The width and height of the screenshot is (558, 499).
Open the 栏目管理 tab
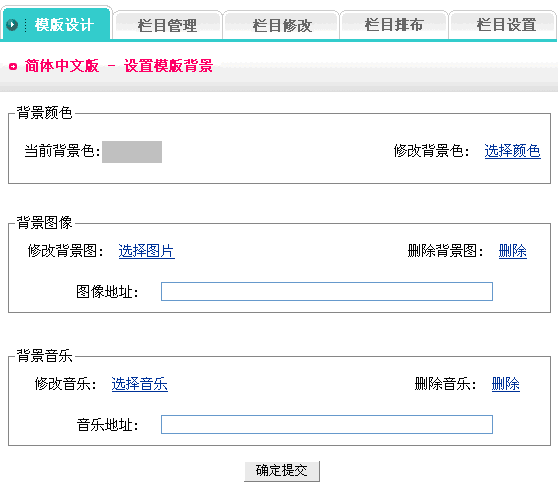(x=167, y=25)
